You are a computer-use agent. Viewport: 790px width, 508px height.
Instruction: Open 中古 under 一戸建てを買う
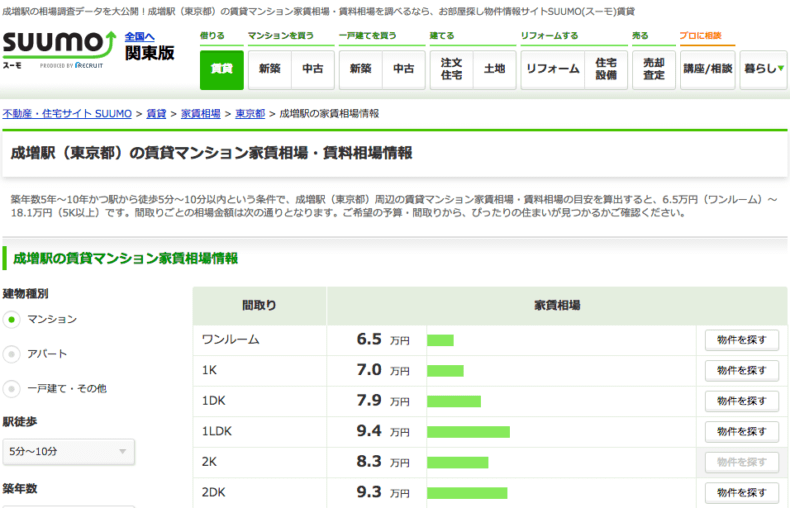coord(404,70)
